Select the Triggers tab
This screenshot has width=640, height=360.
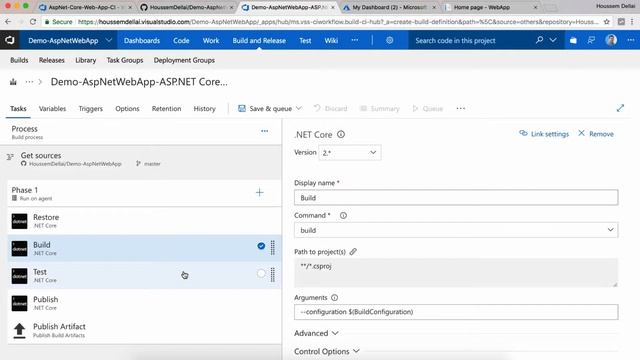(91, 109)
